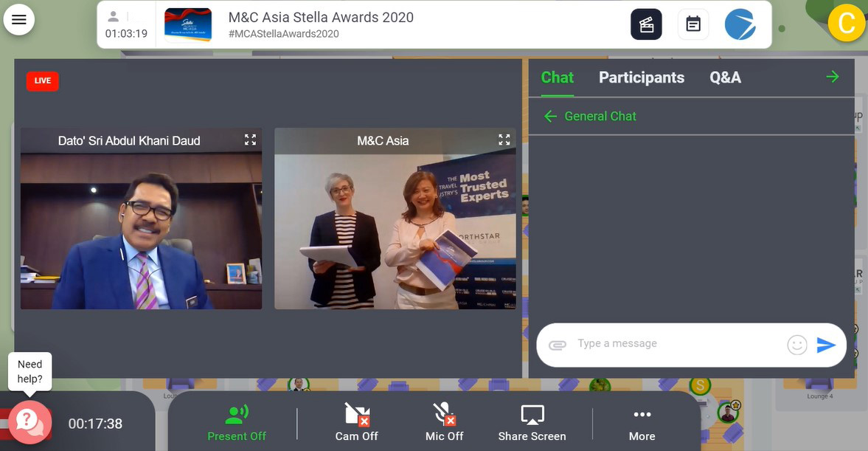This screenshot has width=868, height=451.
Task: Select Dato' Sri Abdul Khani Daud video
Action: tap(141, 218)
